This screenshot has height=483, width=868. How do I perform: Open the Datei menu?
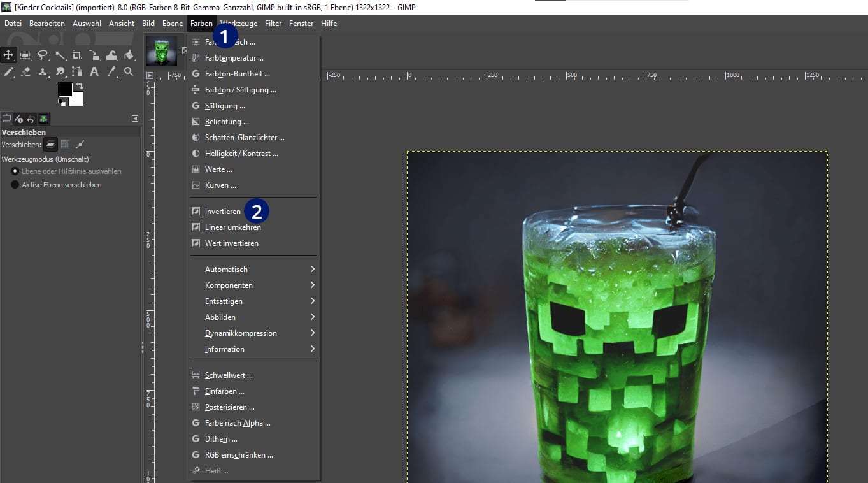(13, 24)
